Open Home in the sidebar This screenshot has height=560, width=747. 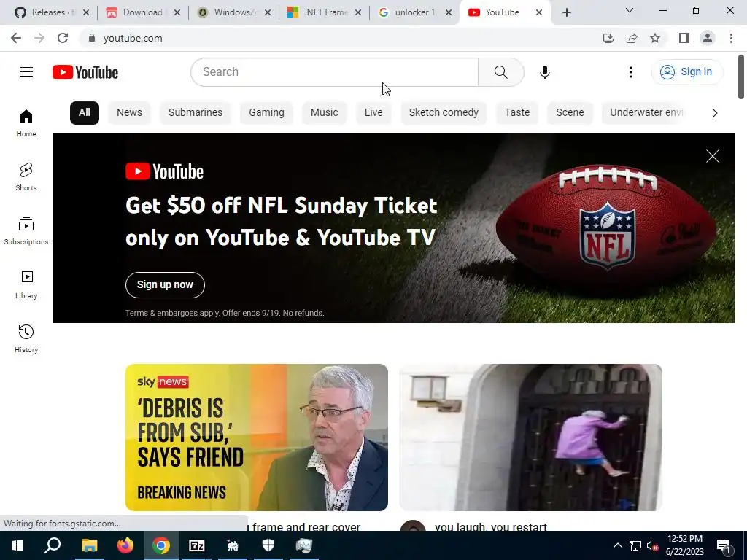[26, 123]
